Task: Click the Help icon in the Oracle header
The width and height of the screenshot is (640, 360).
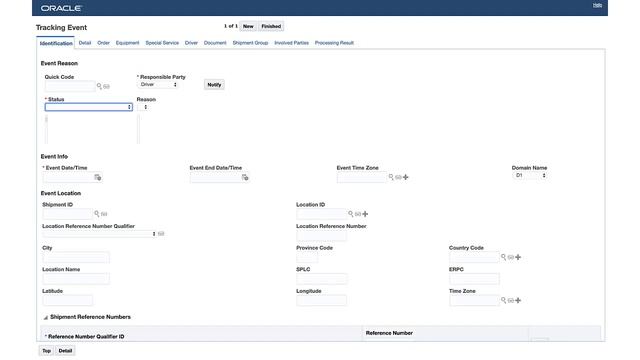Action: tap(597, 5)
